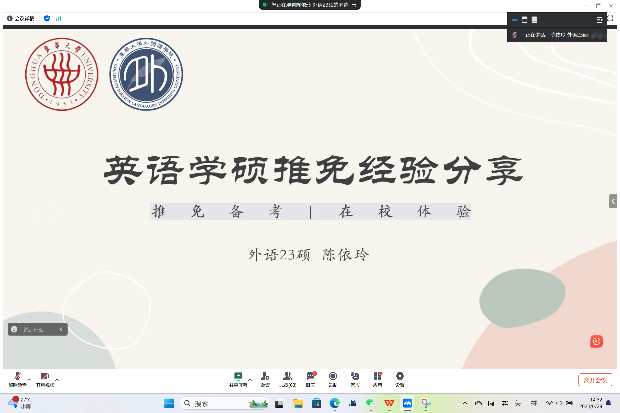
Task: Click the red Leave Meeting button
Action: 593,379
